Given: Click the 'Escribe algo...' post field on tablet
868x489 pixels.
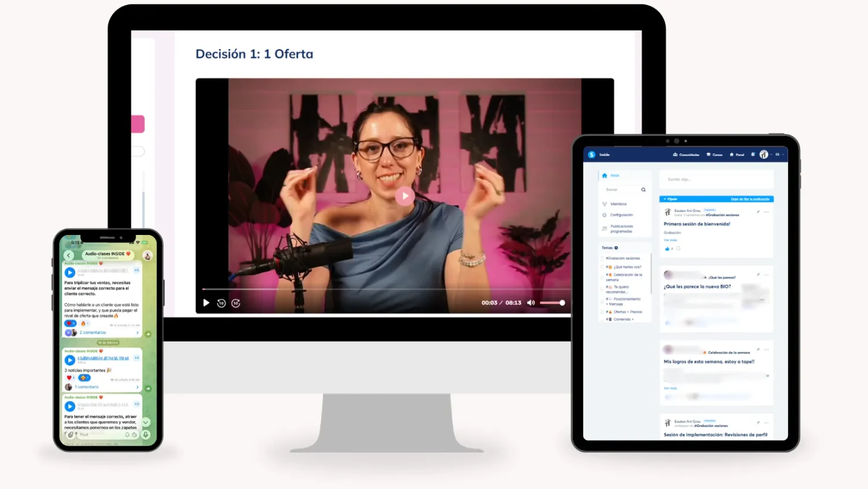Looking at the screenshot, I should tap(716, 179).
